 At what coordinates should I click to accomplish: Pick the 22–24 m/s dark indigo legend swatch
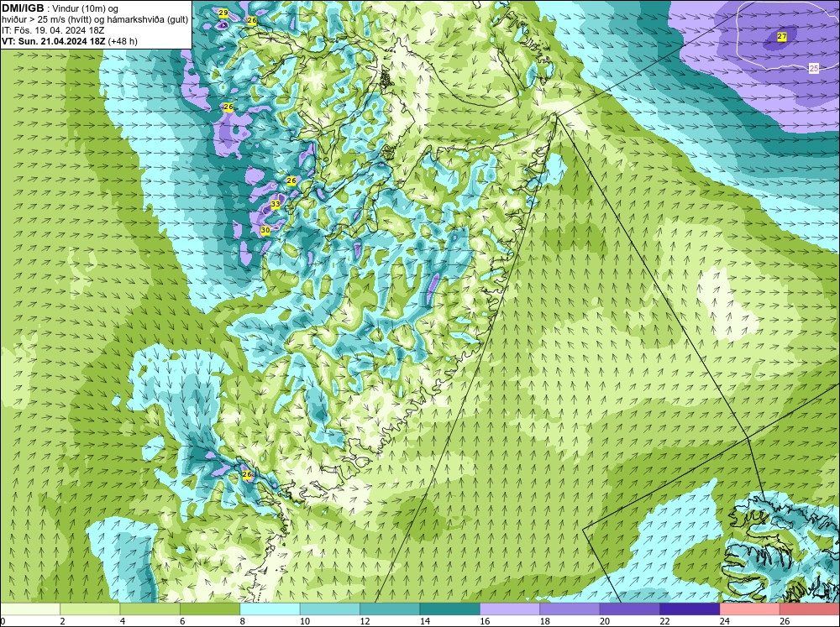690,609
